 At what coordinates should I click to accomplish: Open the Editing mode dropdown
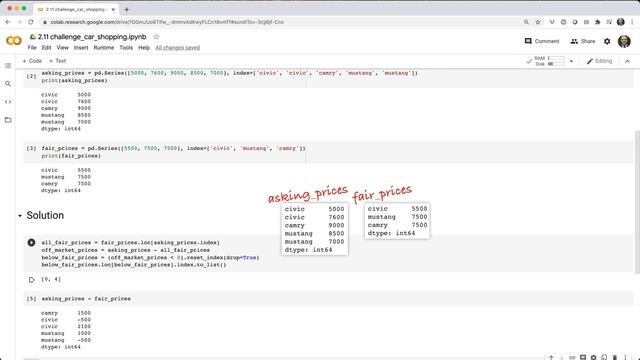(599, 61)
